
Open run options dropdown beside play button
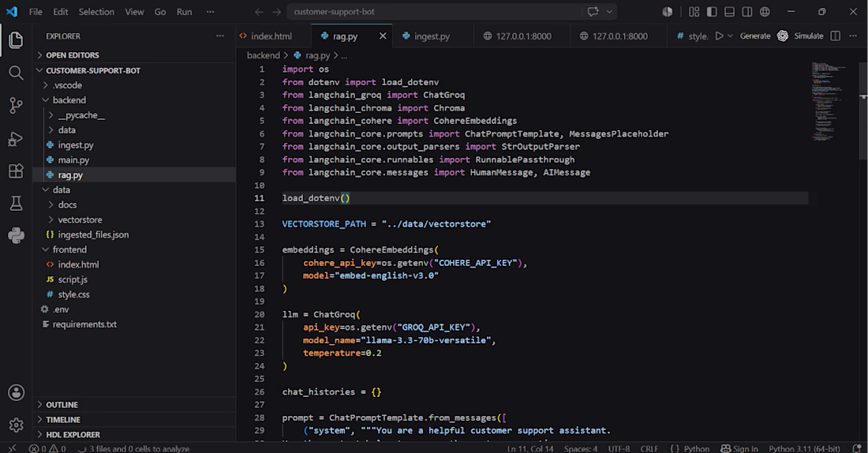pyautogui.click(x=730, y=36)
